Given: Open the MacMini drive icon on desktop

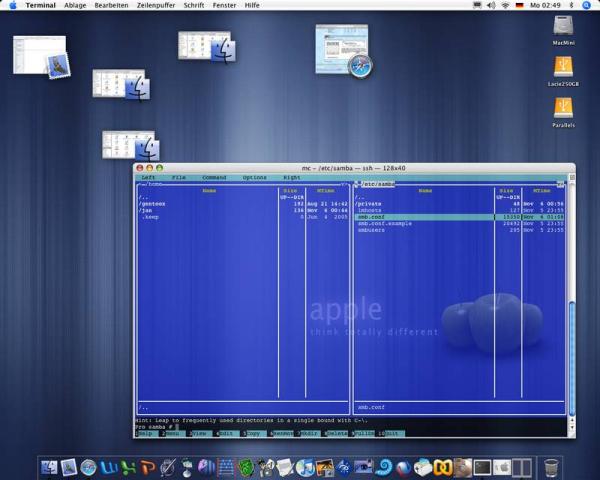Looking at the screenshot, I should pos(564,27).
